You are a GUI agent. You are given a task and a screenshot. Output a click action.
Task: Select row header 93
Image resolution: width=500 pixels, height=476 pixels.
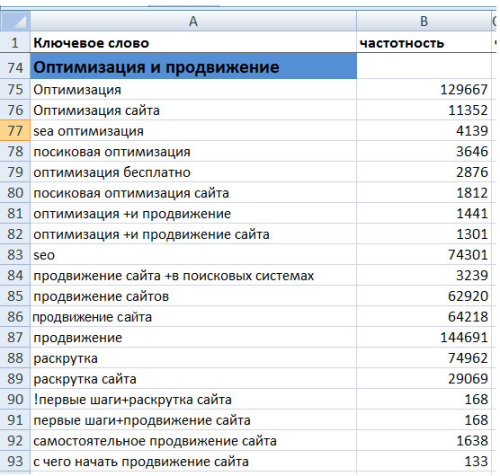[x=15, y=461]
